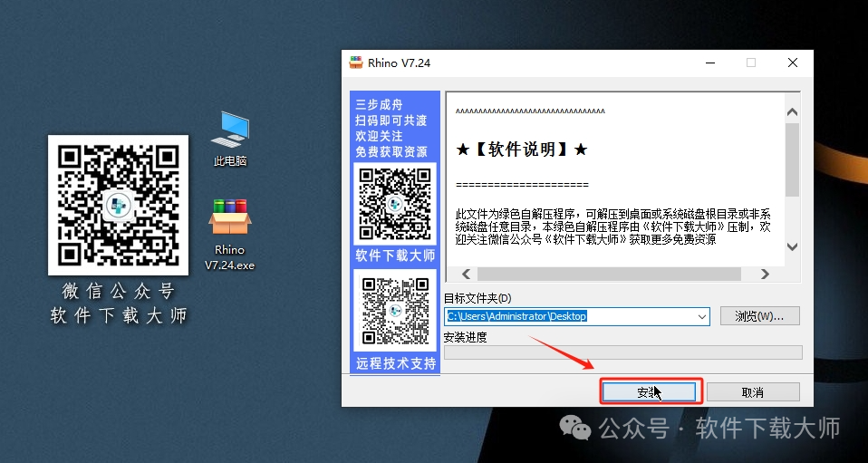Viewport: 868px width, 463px height.
Task: Click the text pane scroll-down arrow
Action: [x=792, y=247]
